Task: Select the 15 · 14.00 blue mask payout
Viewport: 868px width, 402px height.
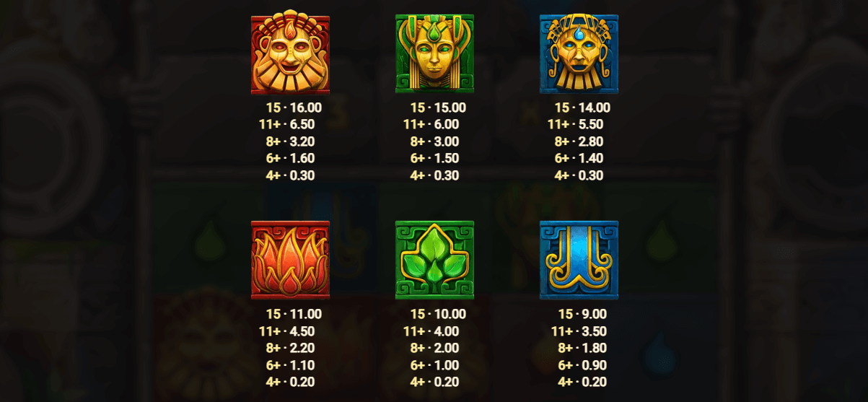Action: [x=582, y=108]
